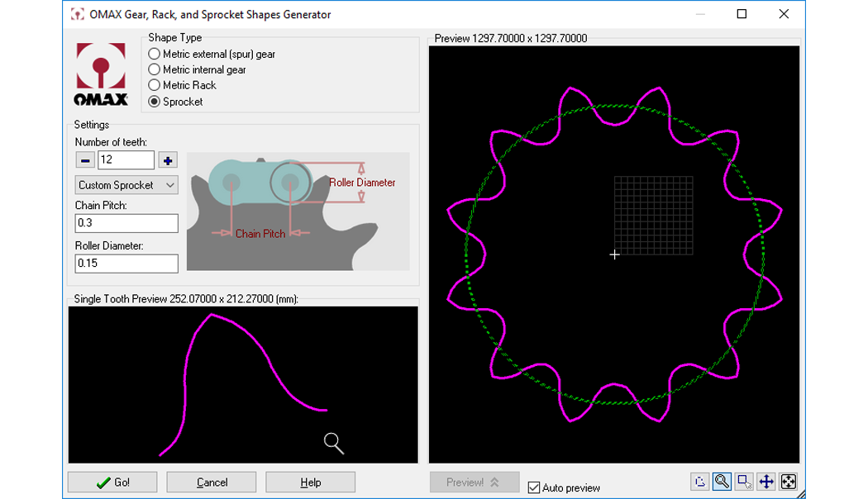Open the Custom Sprocket dropdown
This screenshot has height=499, width=868.
pos(126,185)
